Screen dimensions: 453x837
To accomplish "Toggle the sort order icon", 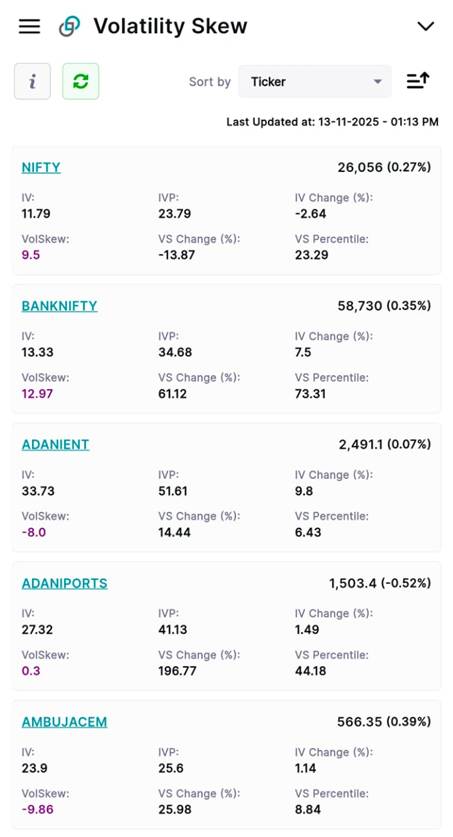I will [x=418, y=81].
